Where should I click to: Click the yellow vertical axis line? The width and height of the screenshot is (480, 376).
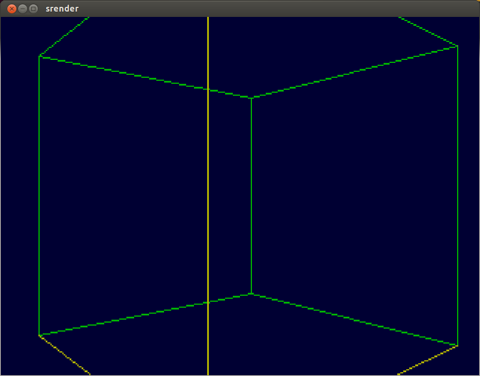[208, 196]
